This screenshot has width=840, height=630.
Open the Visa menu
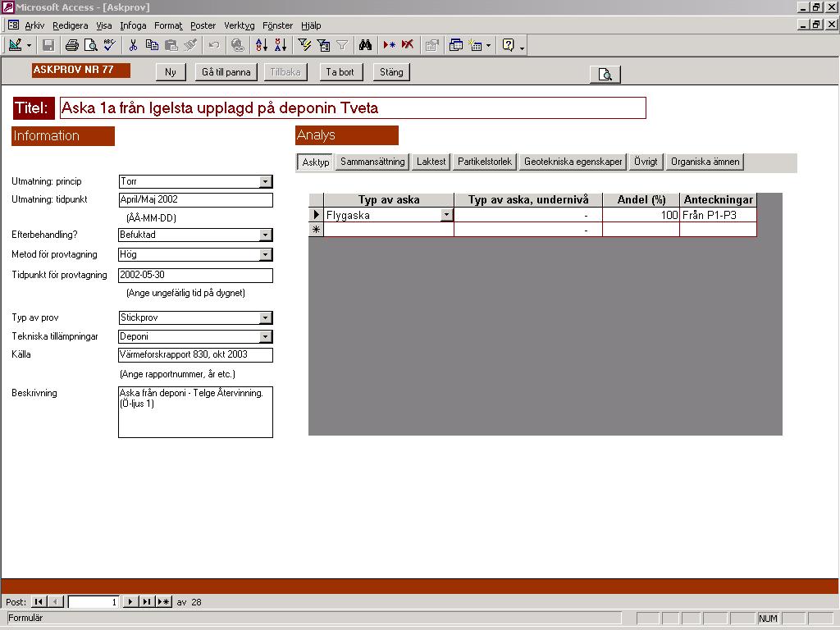(104, 25)
